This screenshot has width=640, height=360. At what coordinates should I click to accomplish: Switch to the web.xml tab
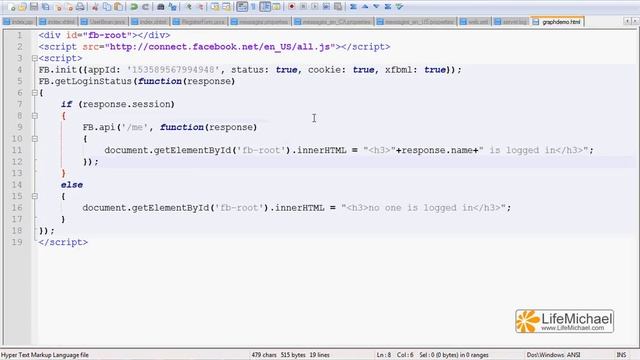[474, 22]
